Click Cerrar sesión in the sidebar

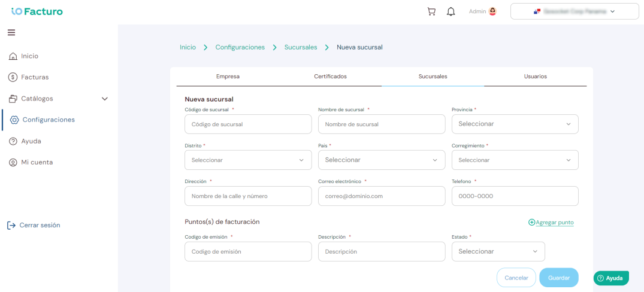[x=40, y=225]
